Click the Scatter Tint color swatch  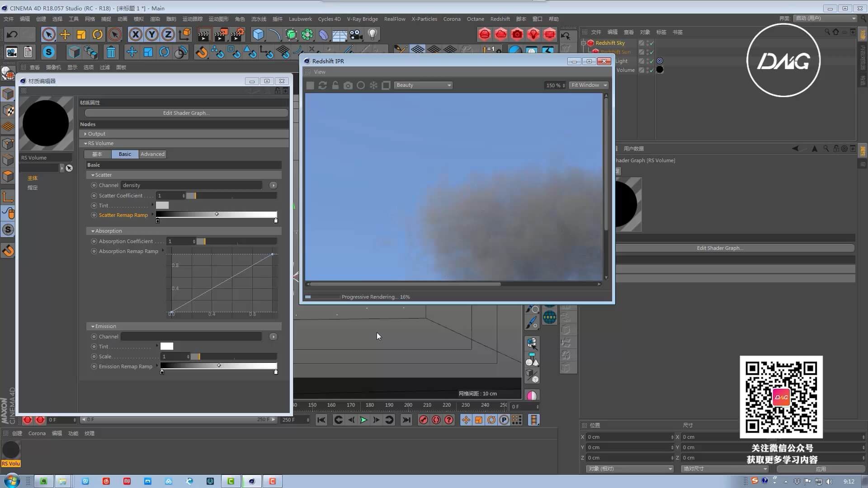162,206
